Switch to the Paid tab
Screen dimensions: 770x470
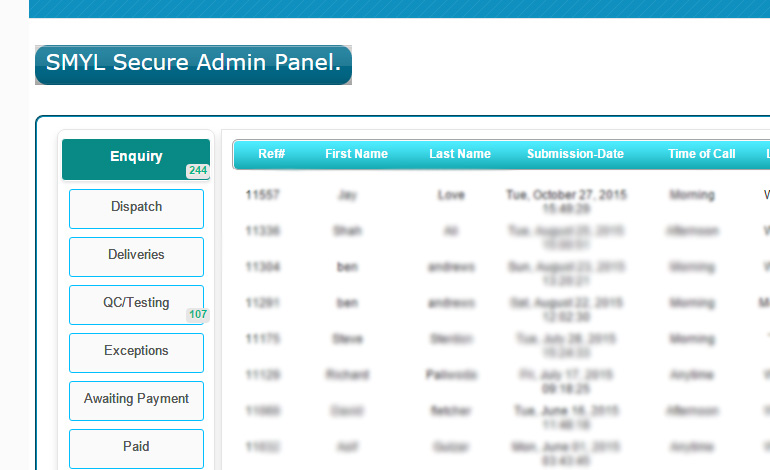pyautogui.click(x=136, y=447)
